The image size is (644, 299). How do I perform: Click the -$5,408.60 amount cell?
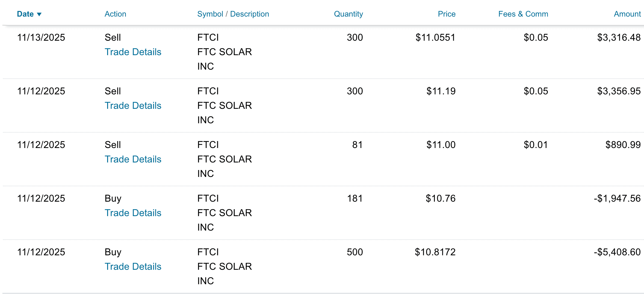(x=617, y=252)
